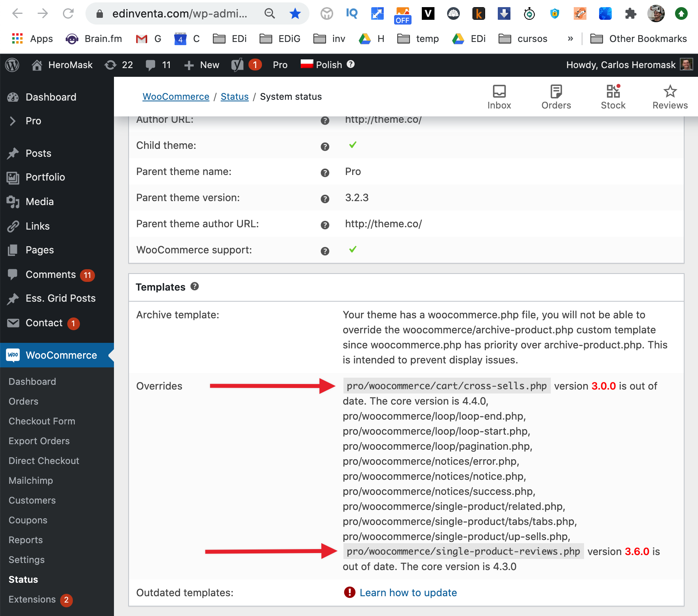This screenshot has height=616, width=698.
Task: Open Comments with 11 pending
Action: 57,274
